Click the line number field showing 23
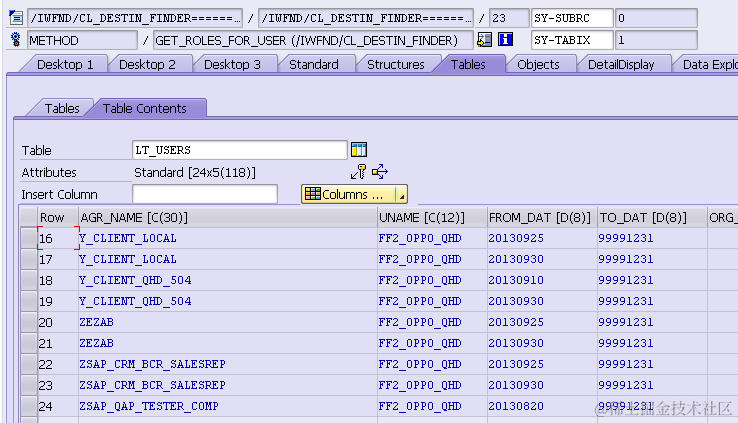 pyautogui.click(x=508, y=18)
